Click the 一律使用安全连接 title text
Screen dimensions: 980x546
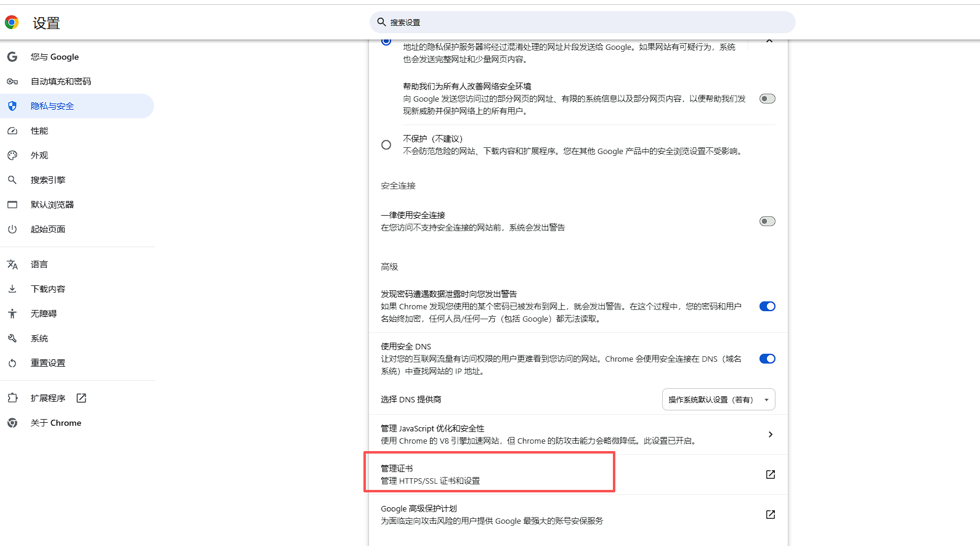[413, 215]
